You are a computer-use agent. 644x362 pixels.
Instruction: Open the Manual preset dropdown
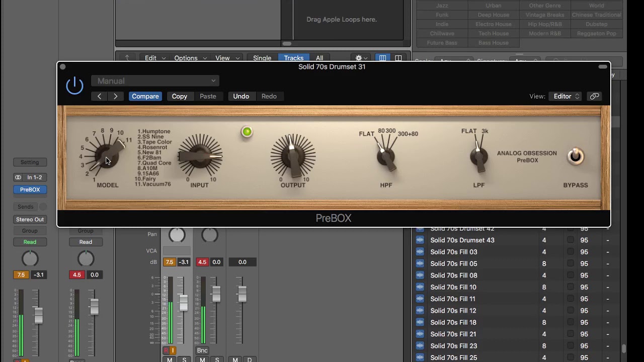point(155,81)
